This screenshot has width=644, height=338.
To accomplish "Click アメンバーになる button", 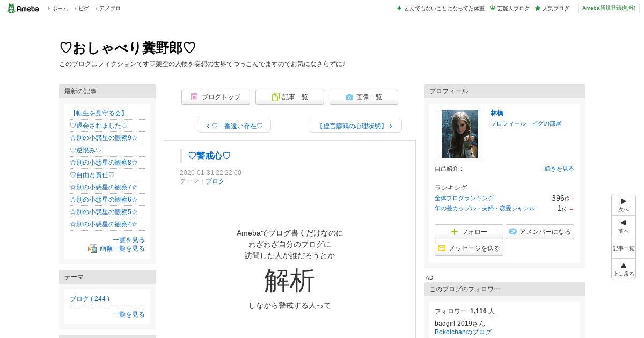I will (540, 232).
